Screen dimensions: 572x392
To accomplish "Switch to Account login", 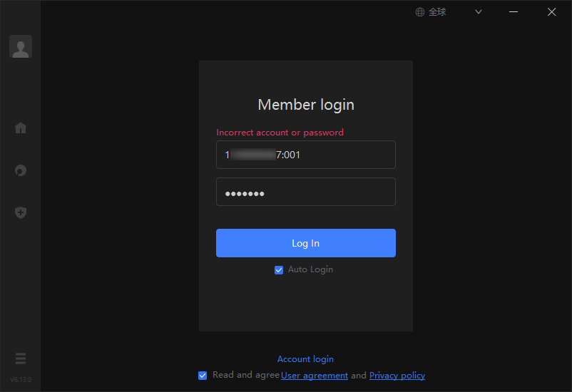I will point(305,359).
